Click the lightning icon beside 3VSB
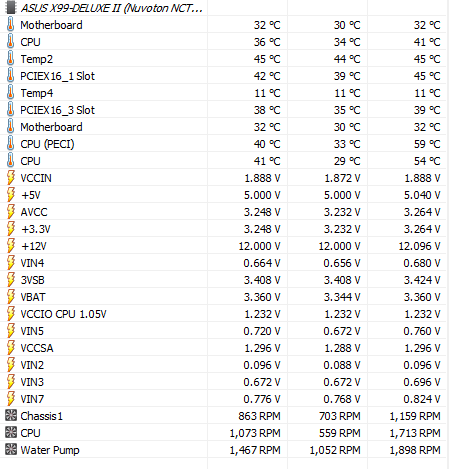Viewport: 449px width, 469px height. (x=11, y=280)
